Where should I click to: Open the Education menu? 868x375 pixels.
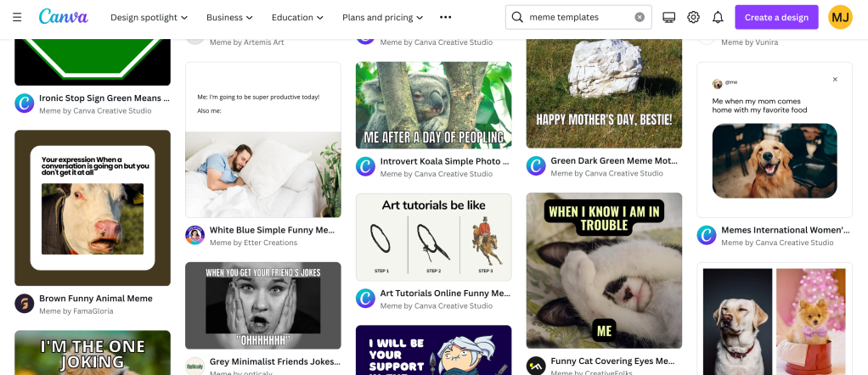(x=297, y=17)
